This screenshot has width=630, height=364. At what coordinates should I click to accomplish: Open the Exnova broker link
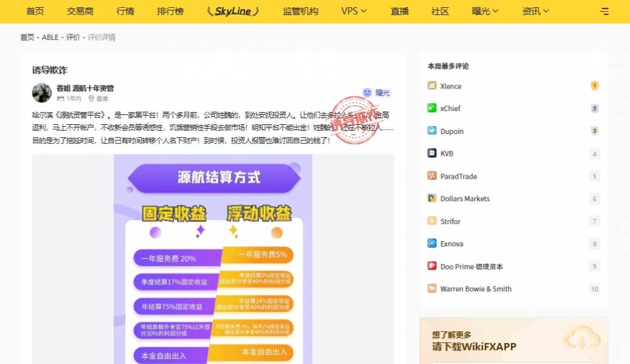[x=451, y=244]
